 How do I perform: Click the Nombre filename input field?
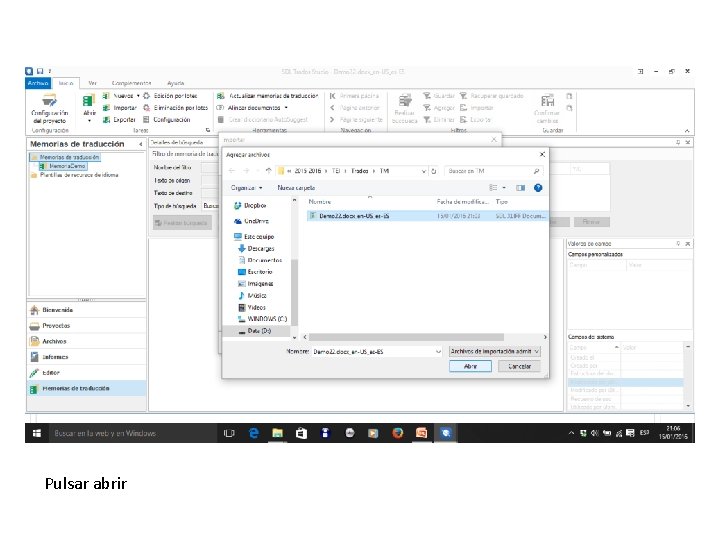tap(373, 351)
